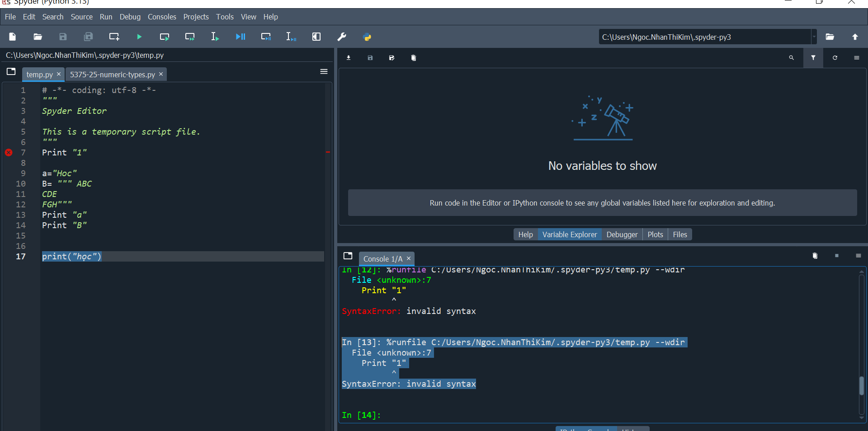Maximize current pane toolbar icon
This screenshot has width=868, height=431.
pyautogui.click(x=316, y=37)
